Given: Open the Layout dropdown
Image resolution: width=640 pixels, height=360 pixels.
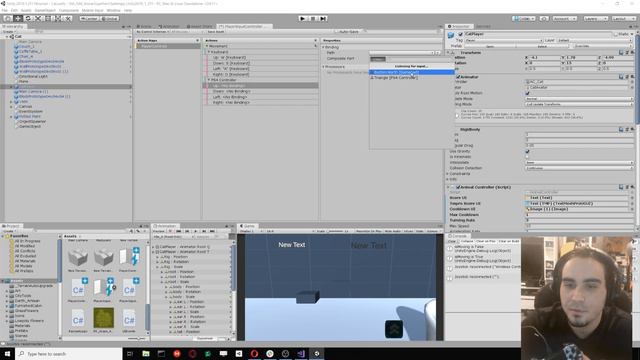Looking at the screenshot, I should pos(624,18).
